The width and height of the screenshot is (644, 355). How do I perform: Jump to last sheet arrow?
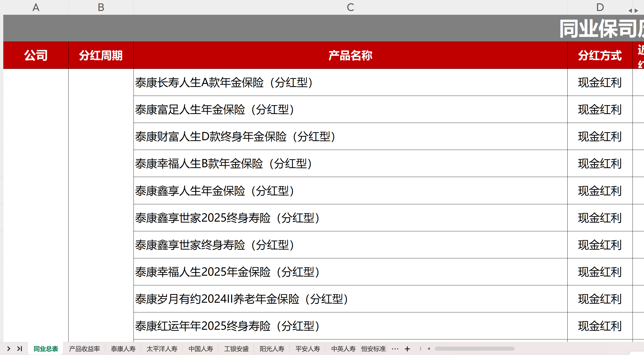tap(20, 348)
